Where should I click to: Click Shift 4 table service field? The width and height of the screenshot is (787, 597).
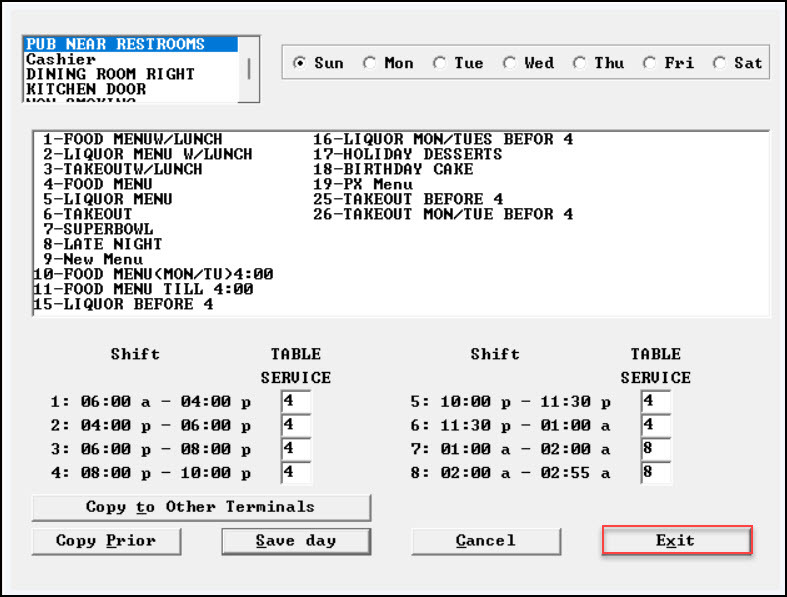(x=296, y=473)
